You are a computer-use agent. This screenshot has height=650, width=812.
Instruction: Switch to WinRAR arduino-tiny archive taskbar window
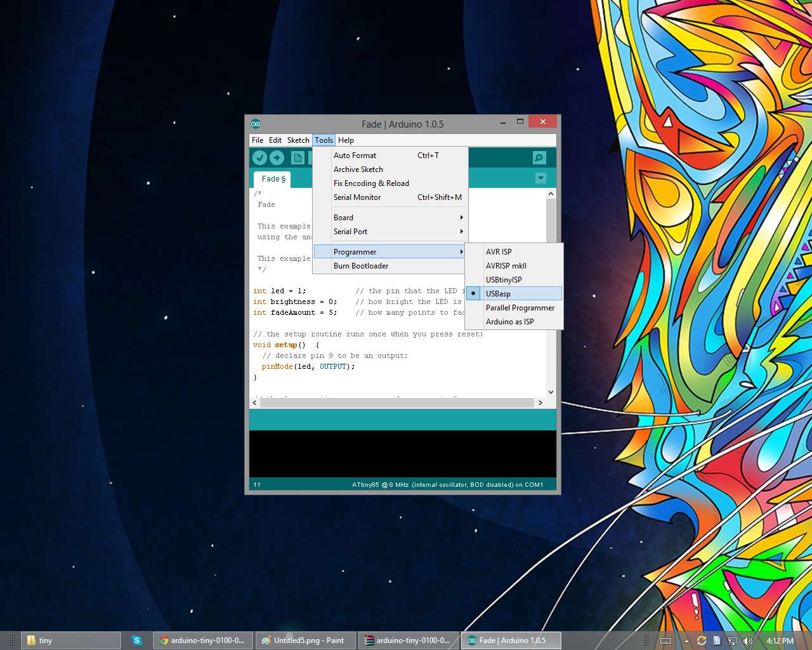409,640
